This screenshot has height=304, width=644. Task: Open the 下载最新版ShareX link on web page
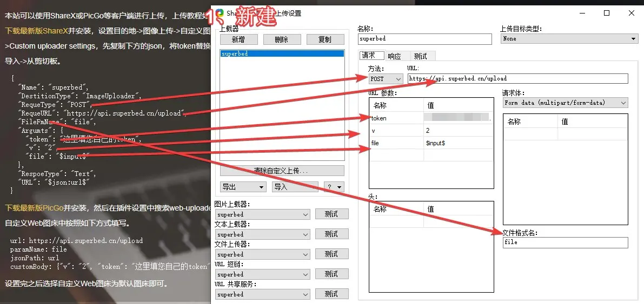37,31
